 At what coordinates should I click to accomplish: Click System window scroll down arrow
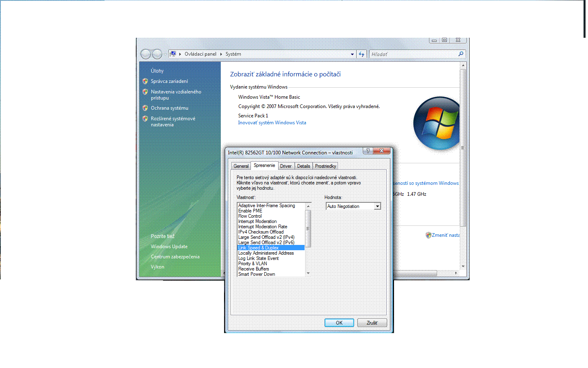click(x=463, y=266)
